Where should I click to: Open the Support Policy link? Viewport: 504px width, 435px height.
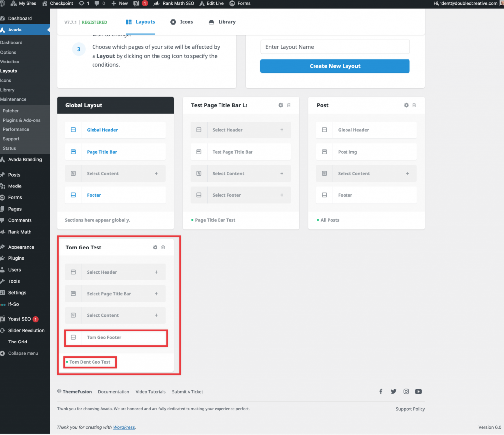[410, 409]
